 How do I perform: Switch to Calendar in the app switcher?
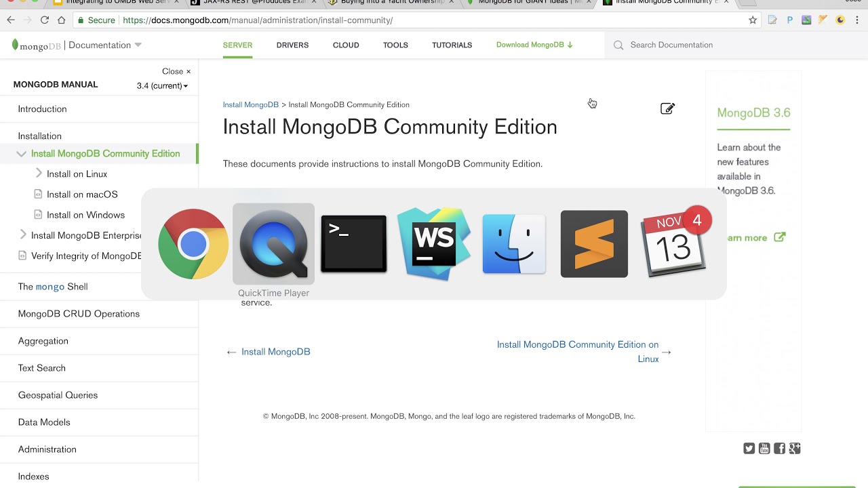(675, 244)
